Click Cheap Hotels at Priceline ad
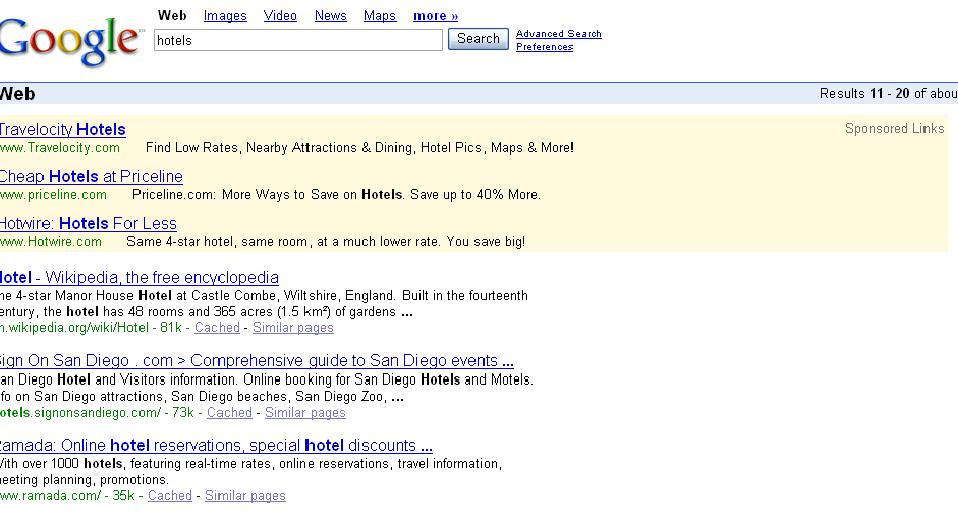958x512 pixels. pos(90,176)
